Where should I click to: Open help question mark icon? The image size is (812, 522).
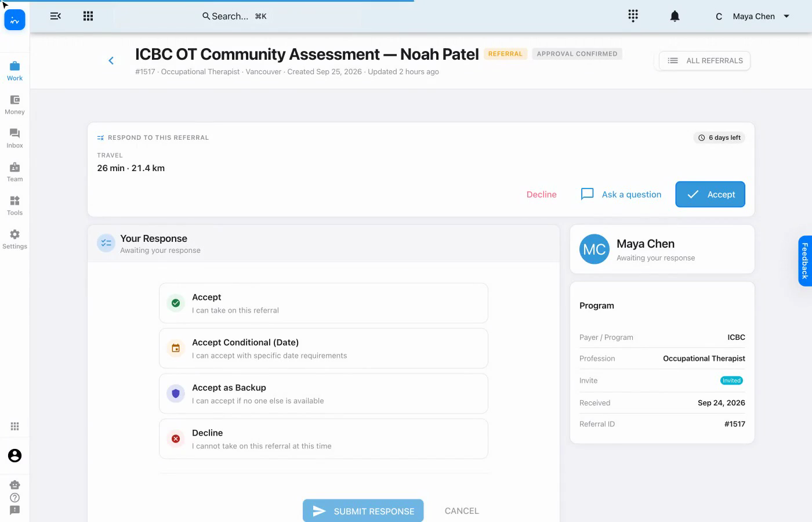[14, 498]
